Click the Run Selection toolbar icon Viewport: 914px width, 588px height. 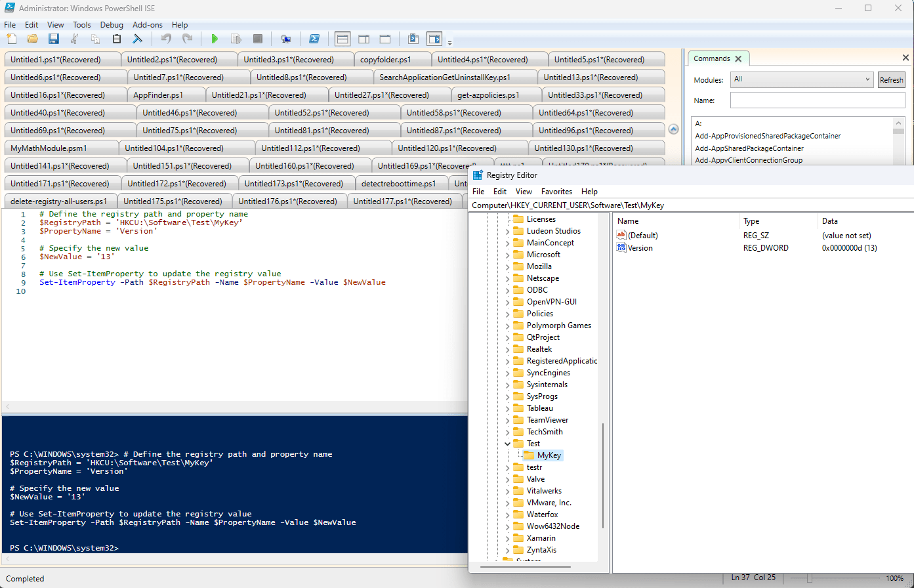pyautogui.click(x=236, y=39)
